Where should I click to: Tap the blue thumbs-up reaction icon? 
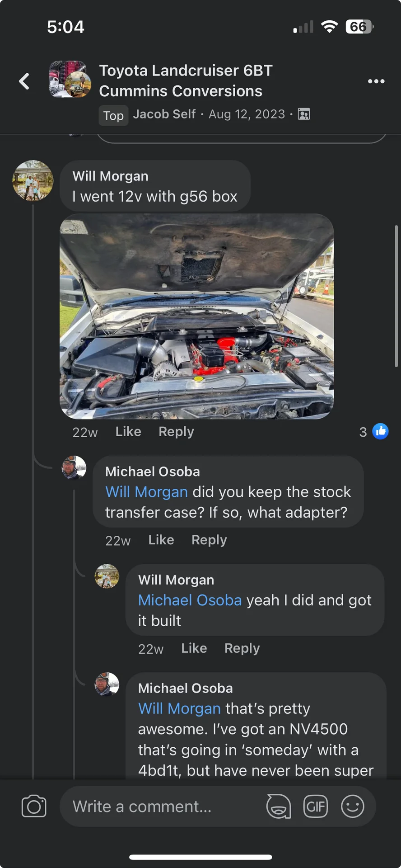point(380,431)
